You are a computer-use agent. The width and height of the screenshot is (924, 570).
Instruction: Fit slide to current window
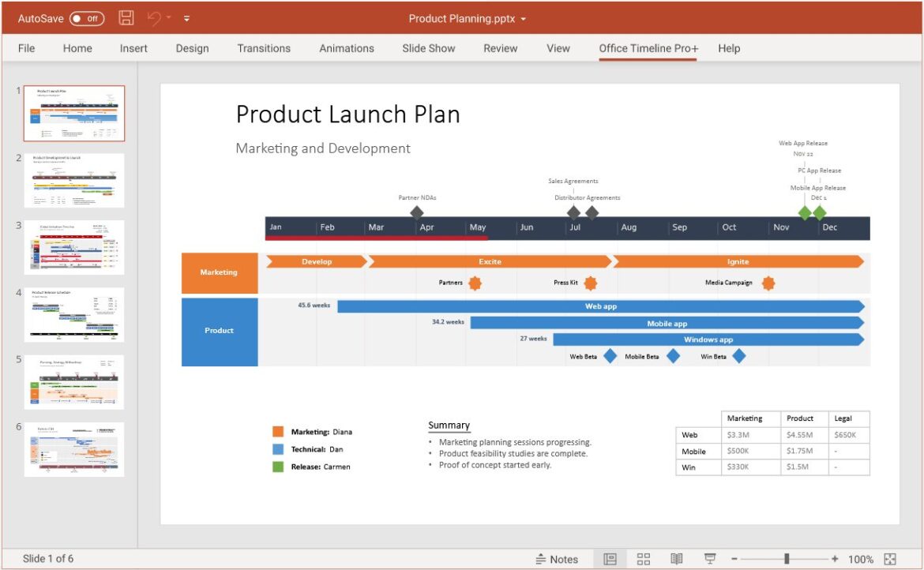tap(892, 559)
